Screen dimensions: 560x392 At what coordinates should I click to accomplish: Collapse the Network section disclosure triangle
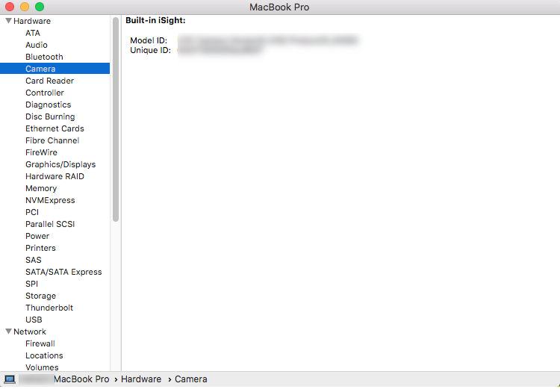tap(8, 332)
